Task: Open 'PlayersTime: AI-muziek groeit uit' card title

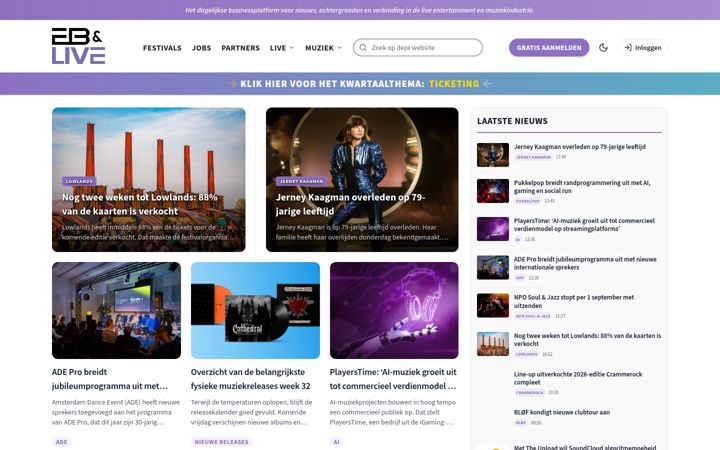Action: [x=393, y=379]
